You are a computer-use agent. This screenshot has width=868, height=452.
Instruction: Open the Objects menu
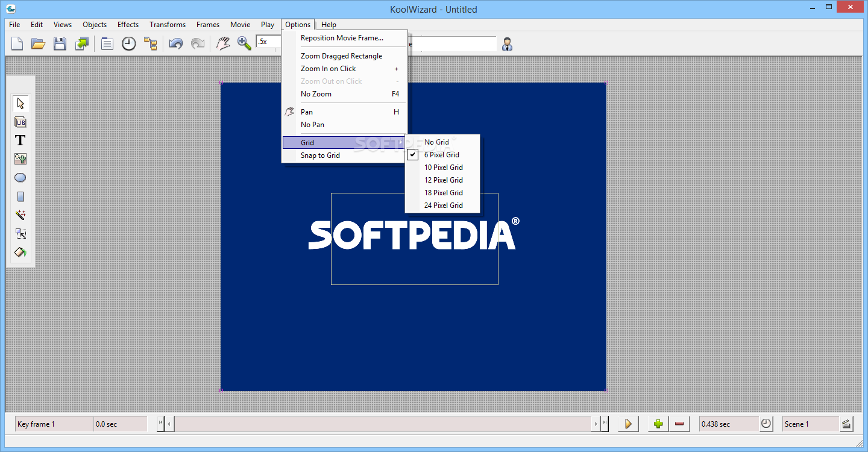pyautogui.click(x=95, y=25)
